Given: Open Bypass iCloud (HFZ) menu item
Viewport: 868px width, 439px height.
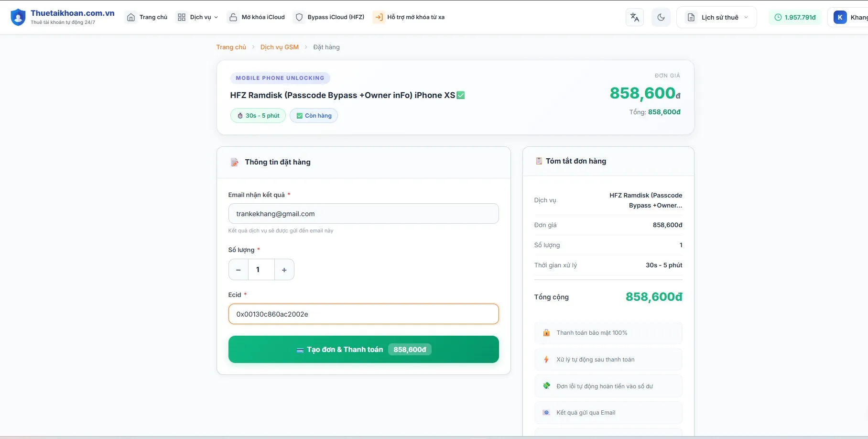Looking at the screenshot, I should pyautogui.click(x=329, y=17).
